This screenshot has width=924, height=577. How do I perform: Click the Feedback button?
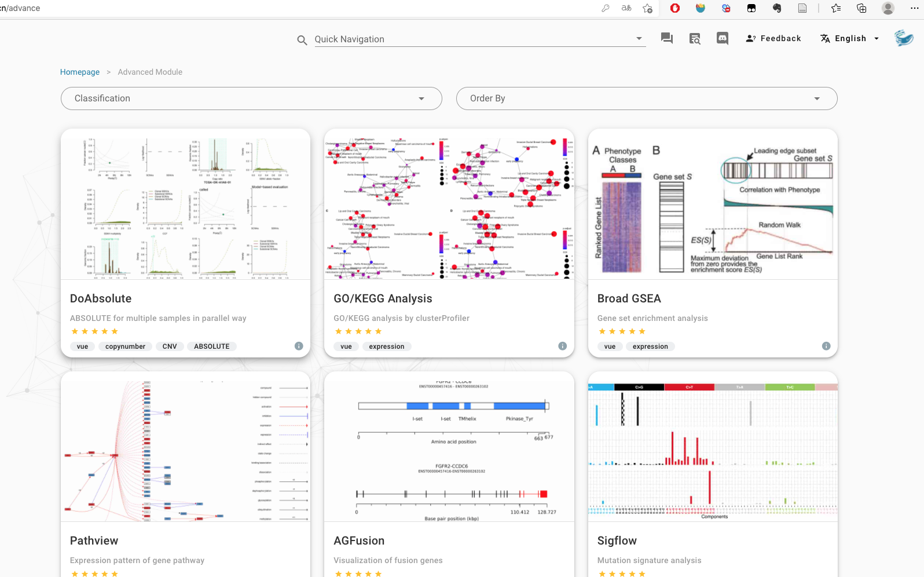click(x=773, y=38)
